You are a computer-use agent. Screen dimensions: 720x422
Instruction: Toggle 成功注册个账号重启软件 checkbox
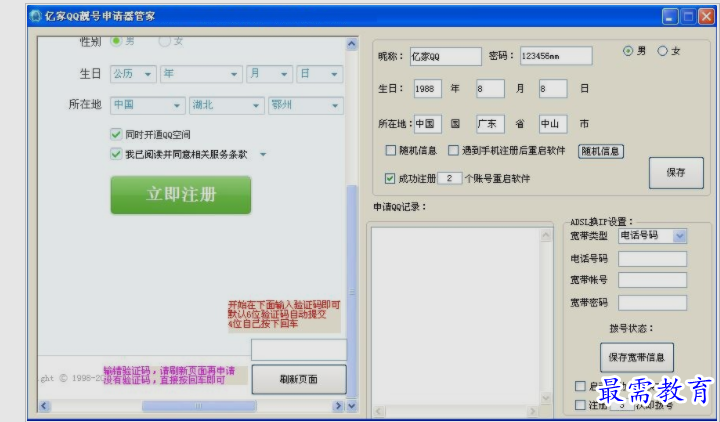[390, 178]
